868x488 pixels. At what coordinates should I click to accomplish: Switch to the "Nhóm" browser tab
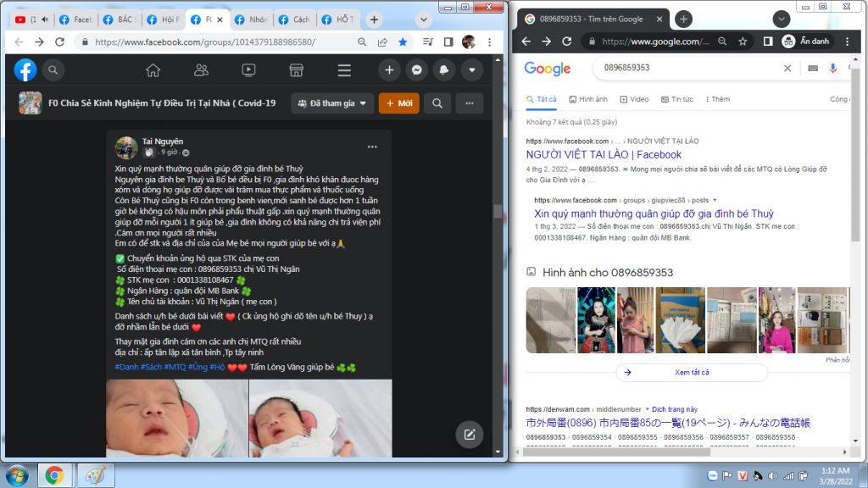[249, 19]
